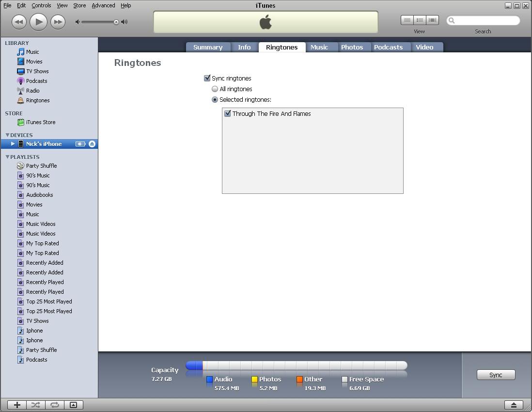This screenshot has height=412, width=532.
Task: Open the library Podcasts icon
Action: (x=21, y=81)
